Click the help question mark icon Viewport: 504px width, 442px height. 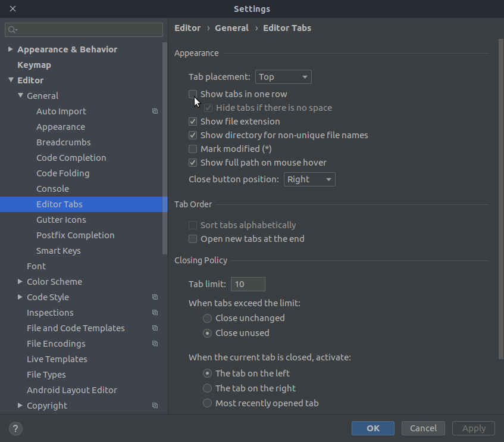point(16,428)
